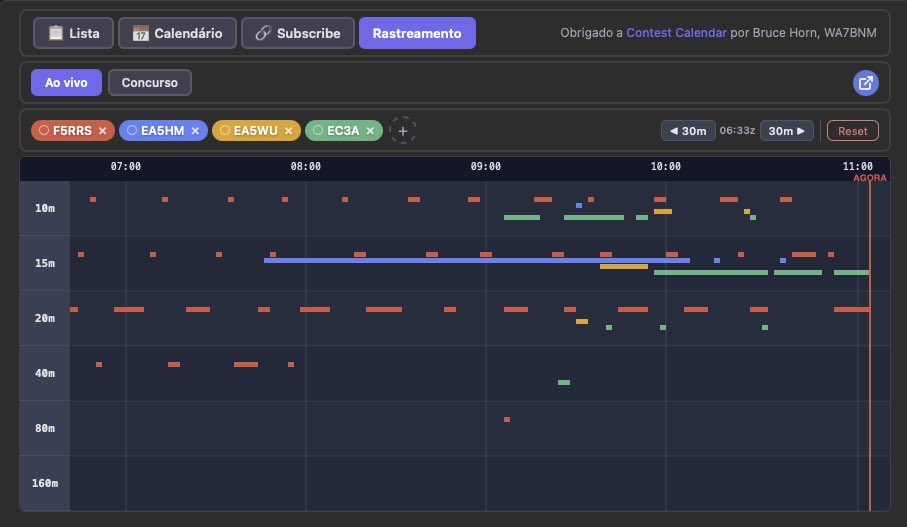
Task: Select the 15m band row label
Action: (x=45, y=263)
